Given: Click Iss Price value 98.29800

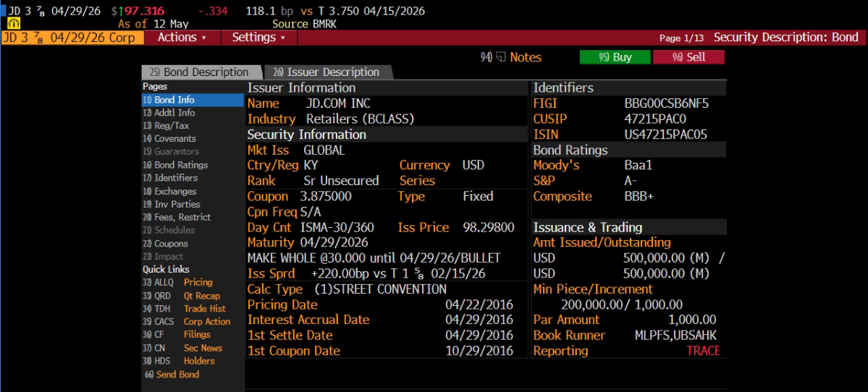Looking at the screenshot, I should [489, 227].
